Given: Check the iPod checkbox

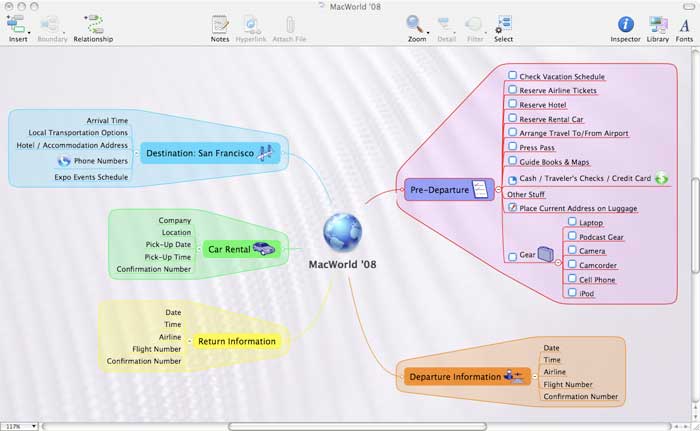Looking at the screenshot, I should 572,293.
